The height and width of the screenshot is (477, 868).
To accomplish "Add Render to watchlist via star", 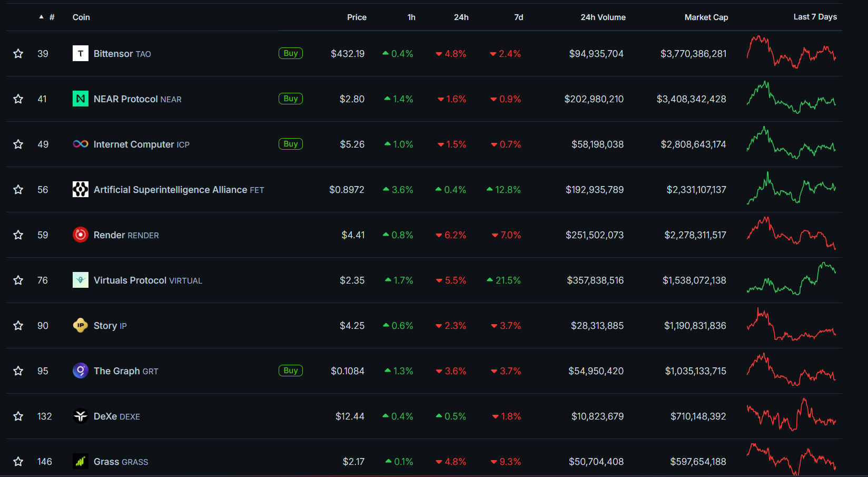I will (18, 235).
